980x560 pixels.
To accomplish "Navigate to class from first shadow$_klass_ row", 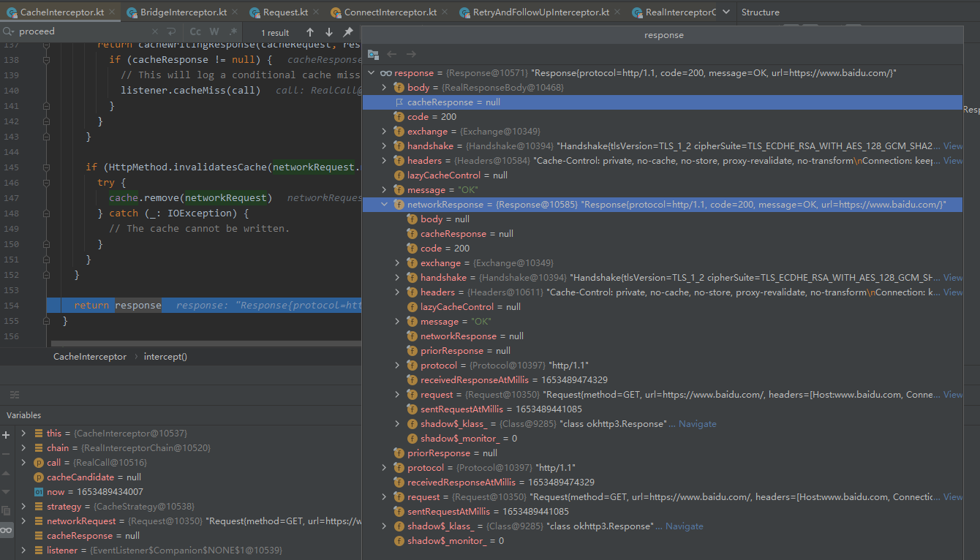I will pos(697,424).
